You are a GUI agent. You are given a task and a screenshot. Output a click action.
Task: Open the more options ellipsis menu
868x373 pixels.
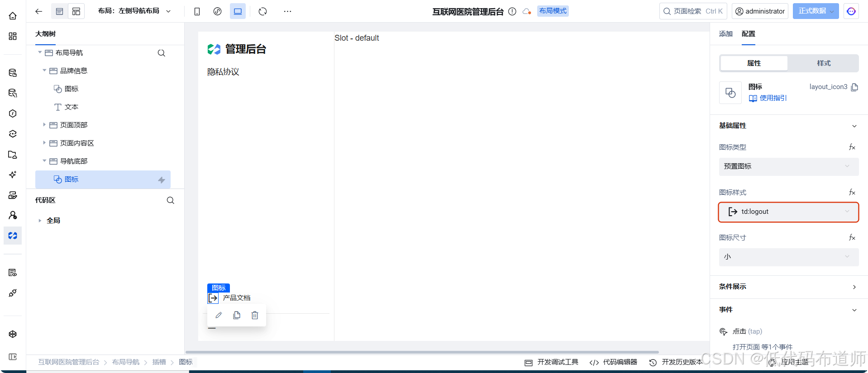pos(287,11)
